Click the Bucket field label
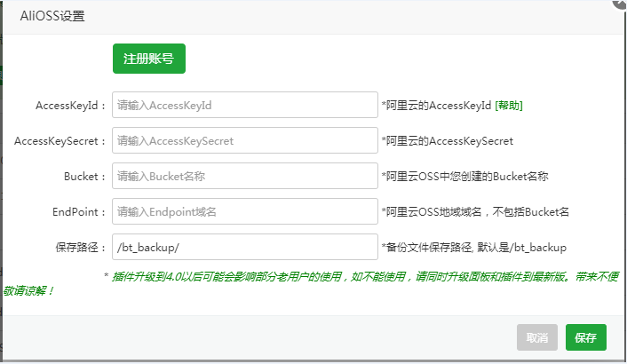Image resolution: width=627 pixels, height=364 pixels. pyautogui.click(x=85, y=177)
